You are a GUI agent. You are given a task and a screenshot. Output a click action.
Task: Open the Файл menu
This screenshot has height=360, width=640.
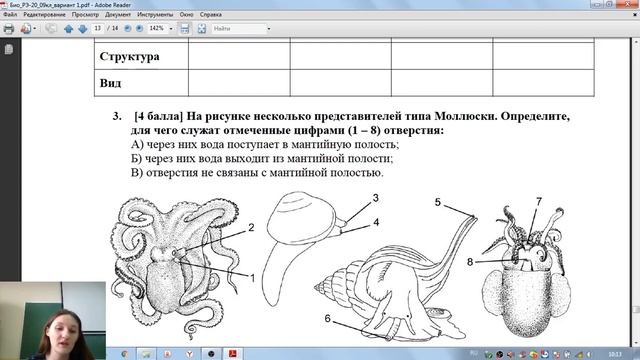click(x=10, y=14)
